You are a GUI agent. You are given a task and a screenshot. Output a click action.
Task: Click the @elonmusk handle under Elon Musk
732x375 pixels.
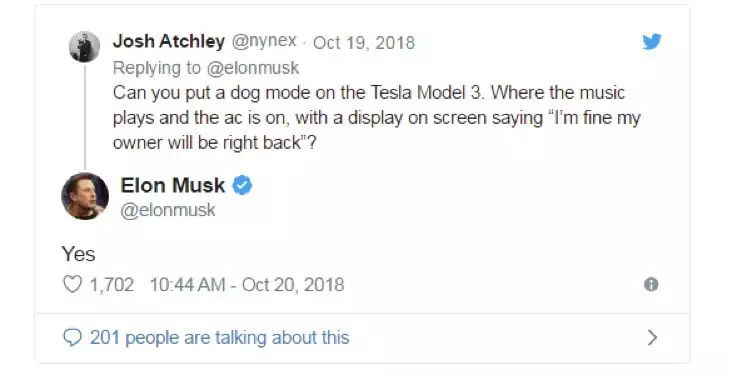tap(168, 210)
